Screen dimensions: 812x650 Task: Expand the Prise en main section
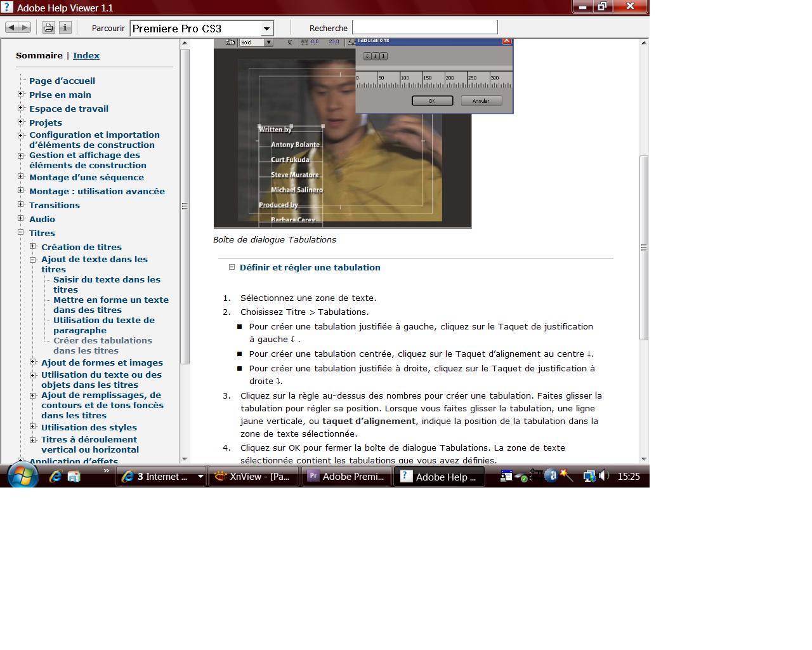click(x=21, y=94)
